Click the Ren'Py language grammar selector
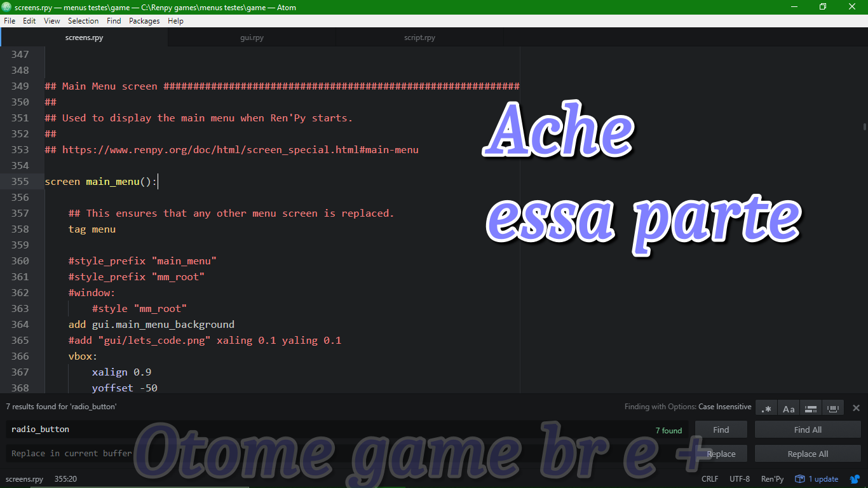 click(x=771, y=479)
